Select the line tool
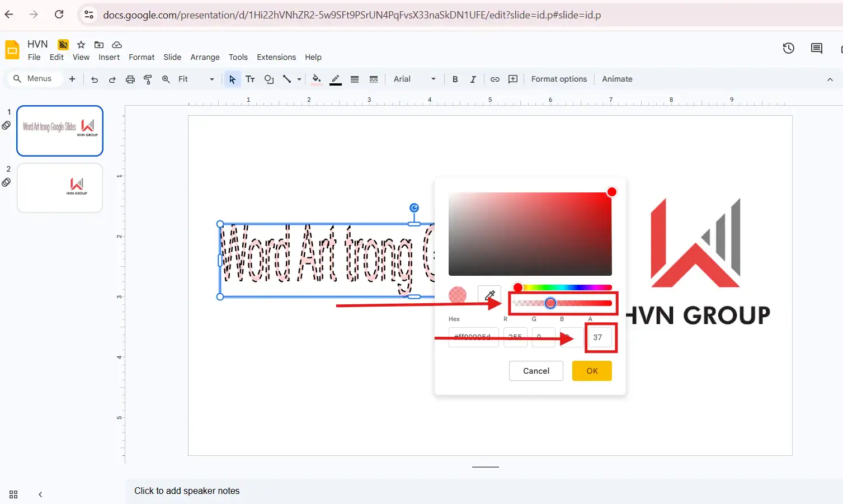The width and height of the screenshot is (843, 504). (286, 79)
